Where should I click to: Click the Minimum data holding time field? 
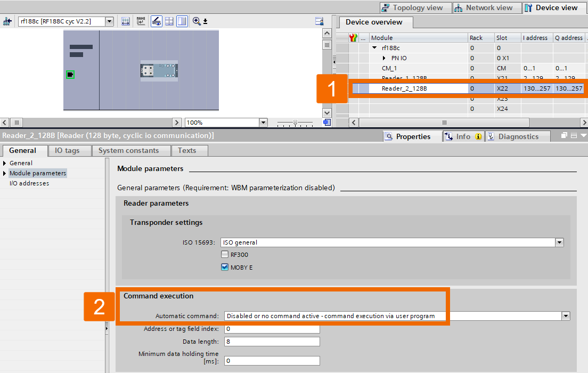272,361
